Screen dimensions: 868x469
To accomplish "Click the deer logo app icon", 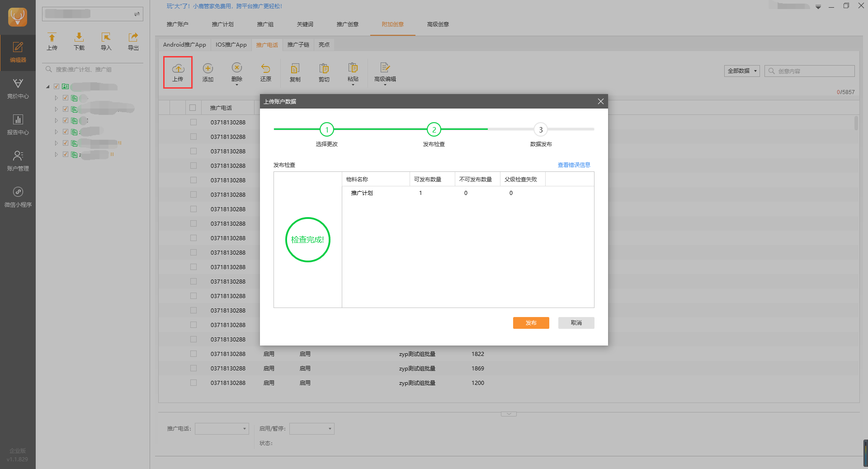I will (18, 17).
